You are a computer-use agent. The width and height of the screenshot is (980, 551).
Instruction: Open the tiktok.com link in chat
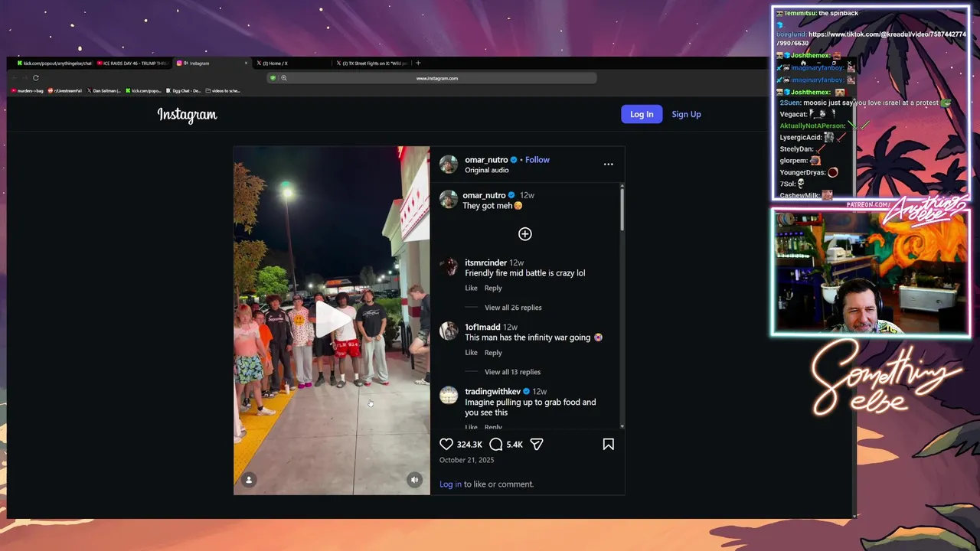coord(871,38)
